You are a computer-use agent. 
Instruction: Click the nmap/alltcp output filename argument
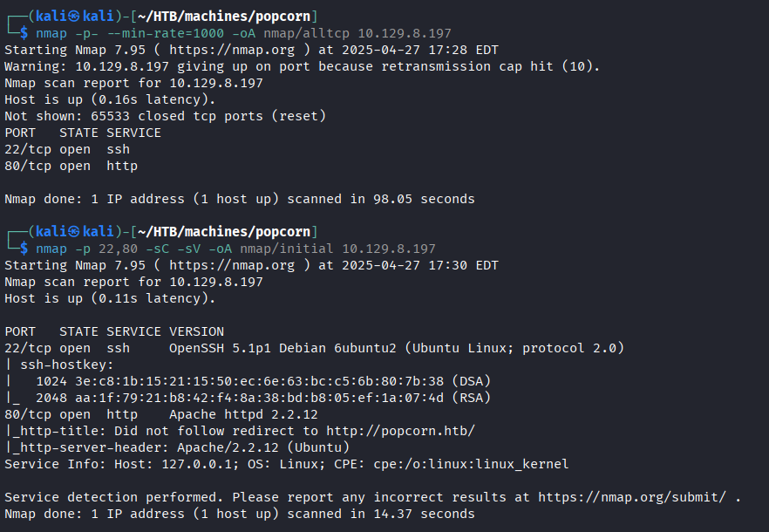(x=307, y=33)
